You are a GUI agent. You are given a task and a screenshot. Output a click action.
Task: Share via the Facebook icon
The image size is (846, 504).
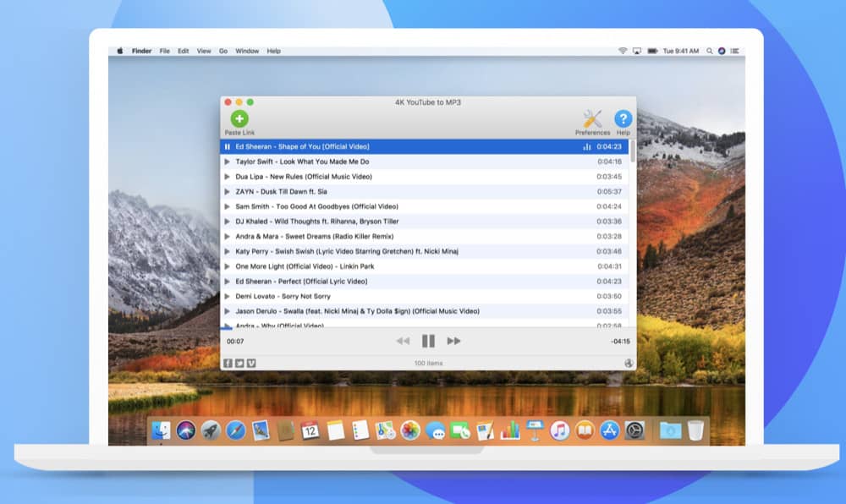(227, 362)
